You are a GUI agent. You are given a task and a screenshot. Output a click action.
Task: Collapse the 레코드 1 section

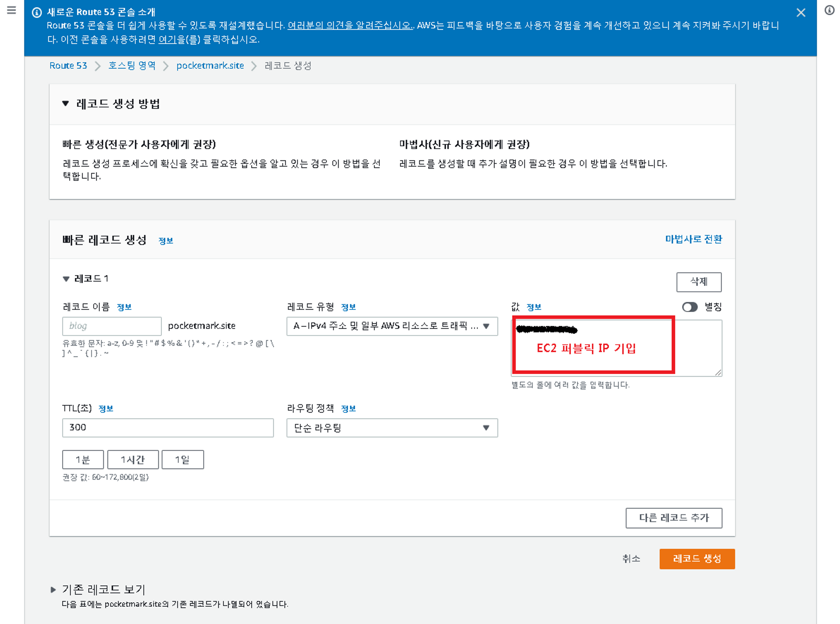pos(66,279)
